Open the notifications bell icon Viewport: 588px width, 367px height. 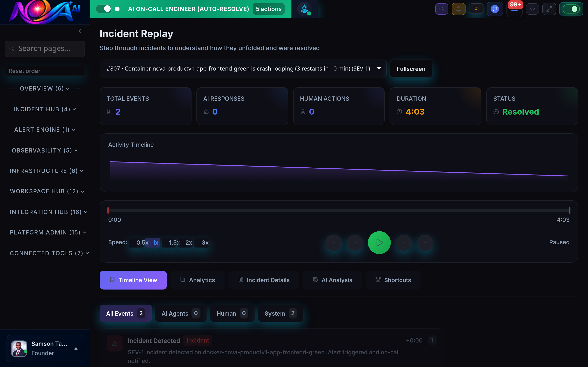coord(459,9)
